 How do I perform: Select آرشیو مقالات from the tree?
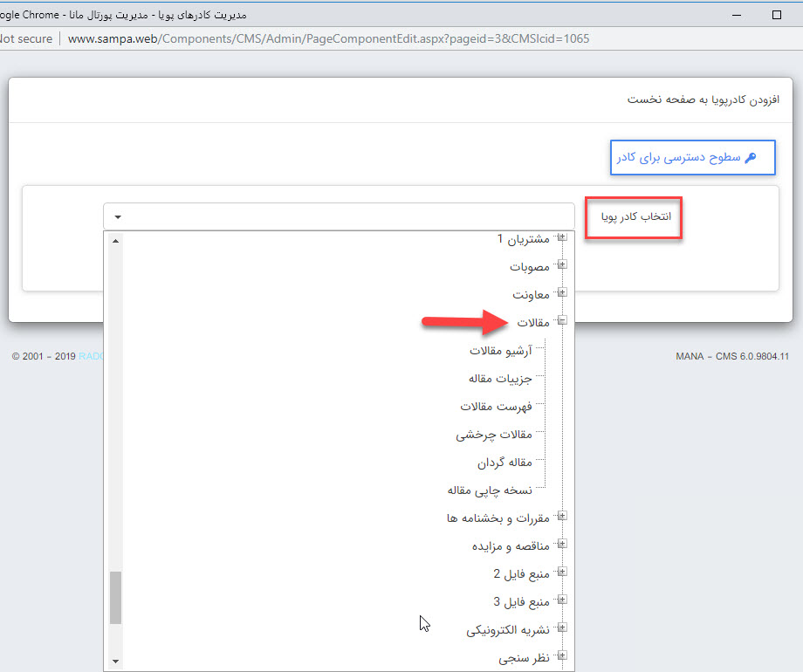pyautogui.click(x=502, y=349)
